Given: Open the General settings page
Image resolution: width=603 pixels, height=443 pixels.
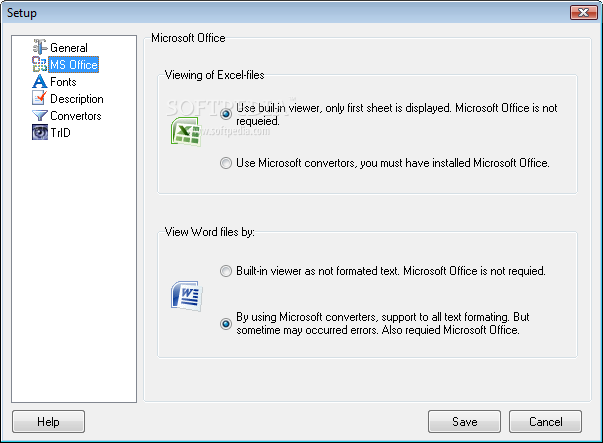Looking at the screenshot, I should (69, 48).
